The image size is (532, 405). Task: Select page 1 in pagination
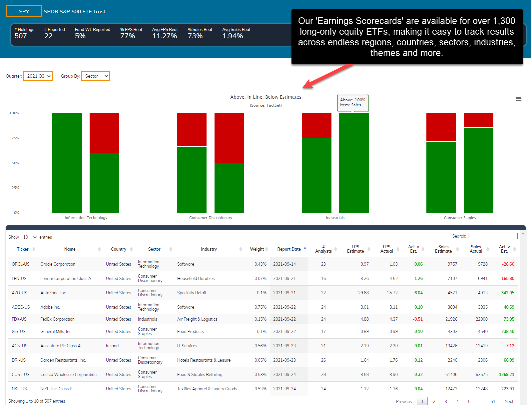tap(422, 401)
